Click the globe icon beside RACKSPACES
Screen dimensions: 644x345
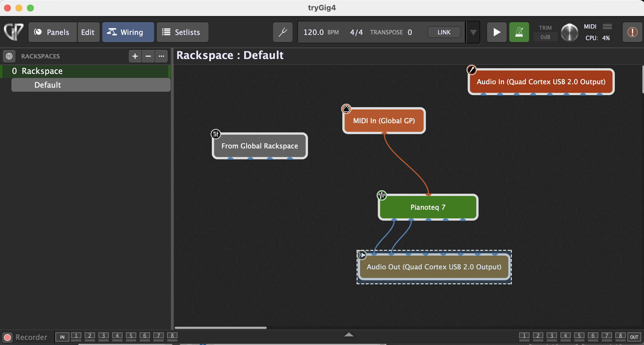tap(9, 56)
